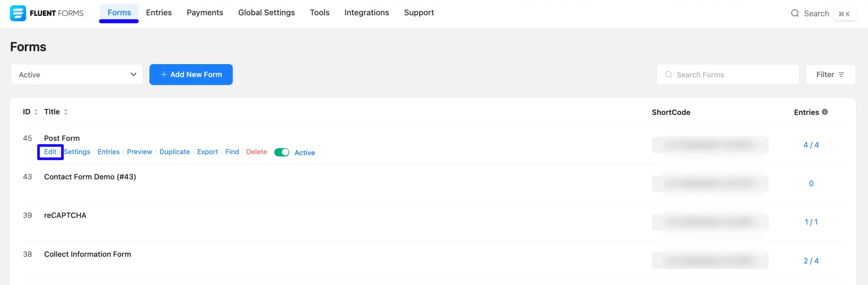Click the Filter lines icon
Viewport: 868px width, 285px height.
pos(841,75)
